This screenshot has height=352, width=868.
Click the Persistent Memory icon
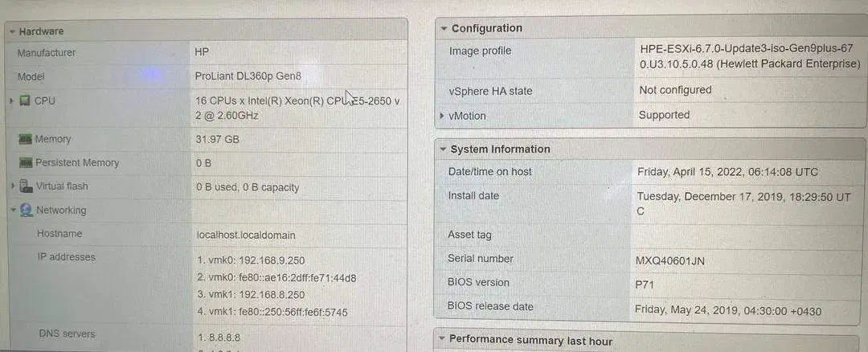click(x=25, y=163)
